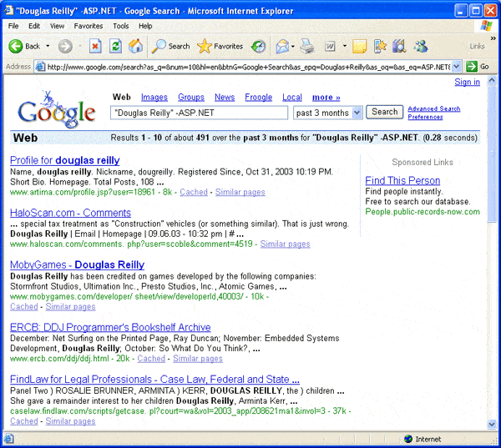Viewport: 501px width, 448px height.
Task: Click the 'more »' link
Action: pyautogui.click(x=326, y=98)
